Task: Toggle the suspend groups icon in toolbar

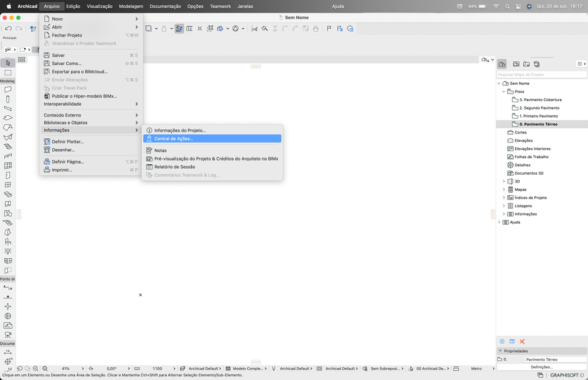Action: tap(210, 28)
